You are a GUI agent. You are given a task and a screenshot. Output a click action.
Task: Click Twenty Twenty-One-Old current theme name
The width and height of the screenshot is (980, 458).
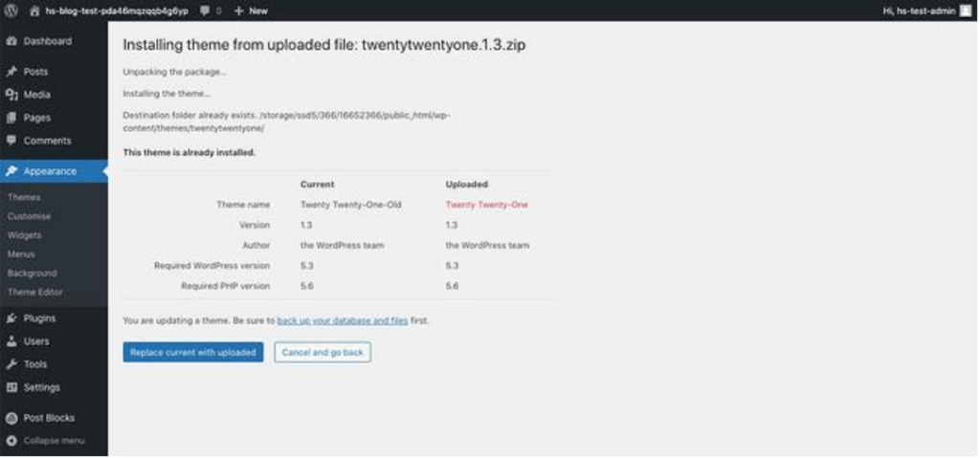(x=350, y=205)
